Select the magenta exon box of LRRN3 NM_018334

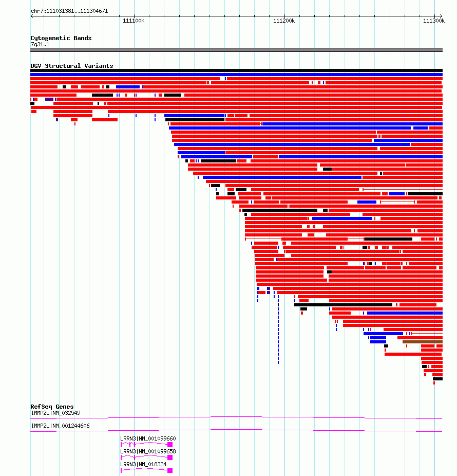[x=170, y=470]
